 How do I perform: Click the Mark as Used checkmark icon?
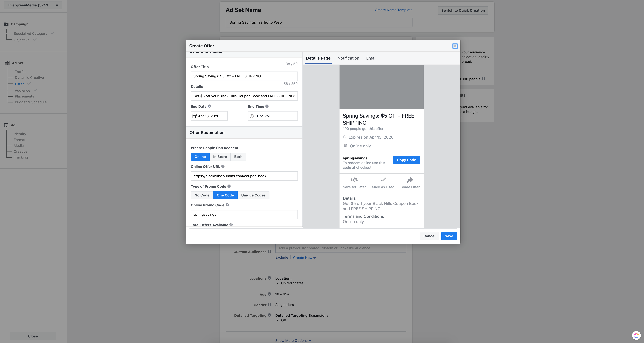[383, 180]
